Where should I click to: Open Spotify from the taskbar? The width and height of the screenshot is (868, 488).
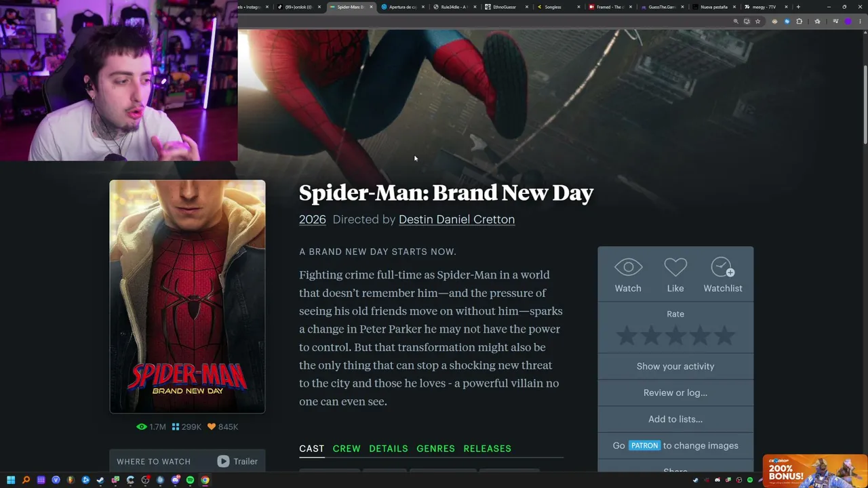tap(190, 481)
